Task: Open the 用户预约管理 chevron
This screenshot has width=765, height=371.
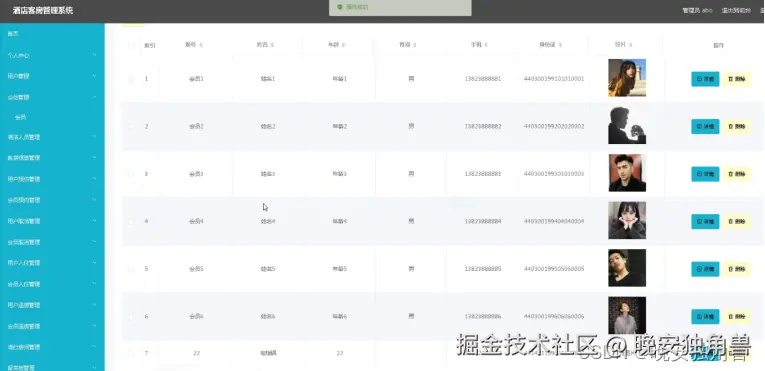Action: point(94,179)
